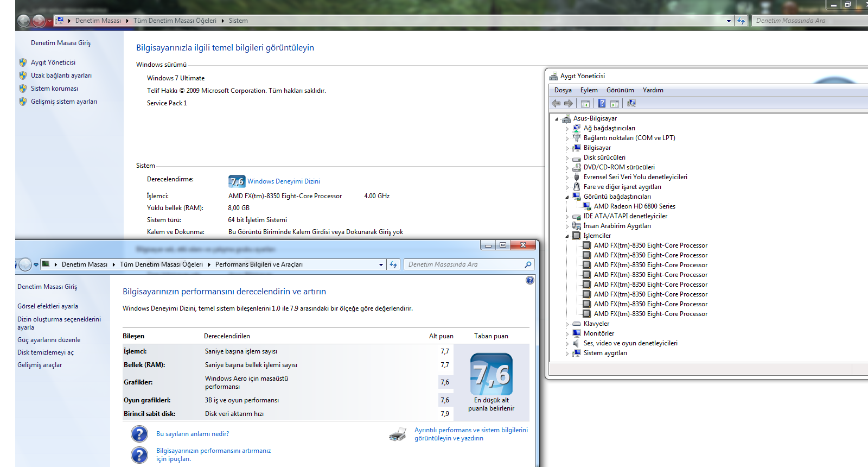Screen dimensions: 868x467
Task: Click the forward arrow in Device Manager toolbar
Action: (x=568, y=103)
